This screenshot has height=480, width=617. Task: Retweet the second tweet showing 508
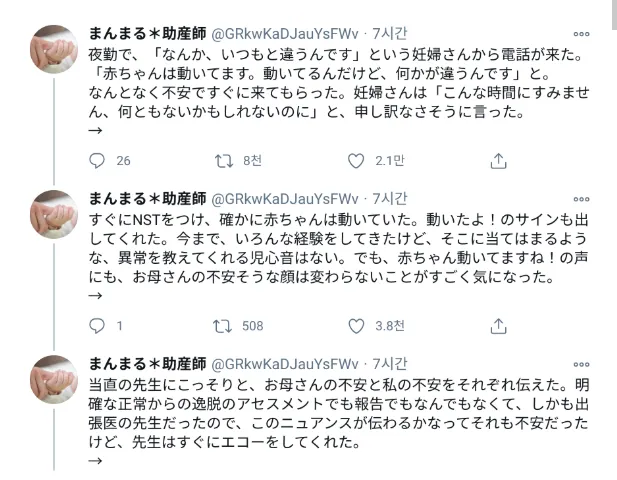coord(223,326)
